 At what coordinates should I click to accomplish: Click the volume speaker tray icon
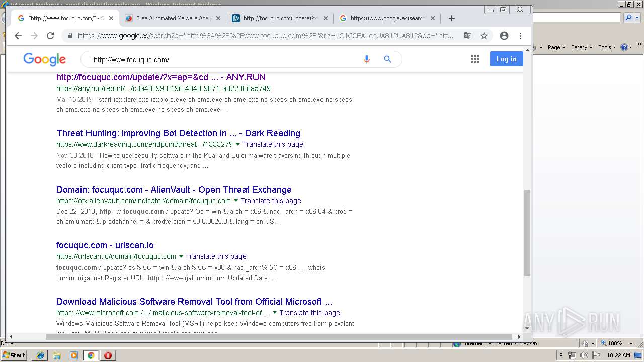584,355
